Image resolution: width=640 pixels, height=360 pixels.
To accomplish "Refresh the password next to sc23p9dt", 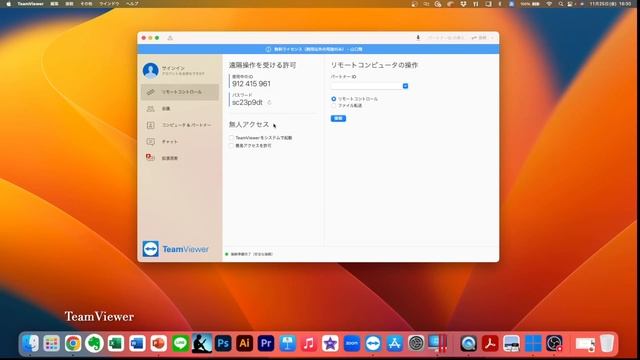I will 269,102.
